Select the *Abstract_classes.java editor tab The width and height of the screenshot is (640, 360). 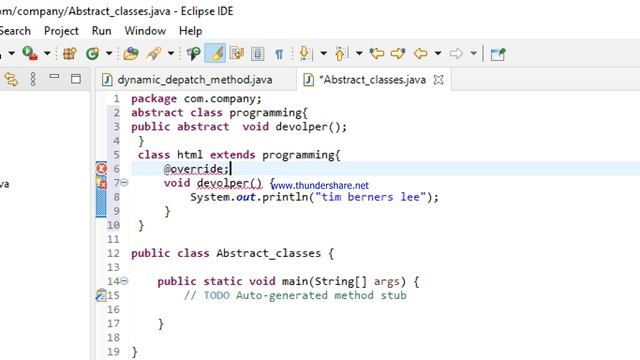pyautogui.click(x=372, y=80)
